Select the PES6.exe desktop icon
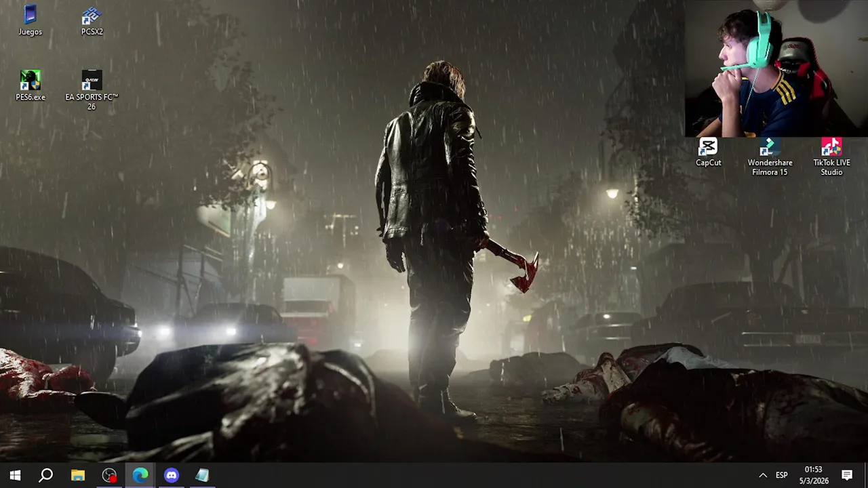 click(31, 85)
